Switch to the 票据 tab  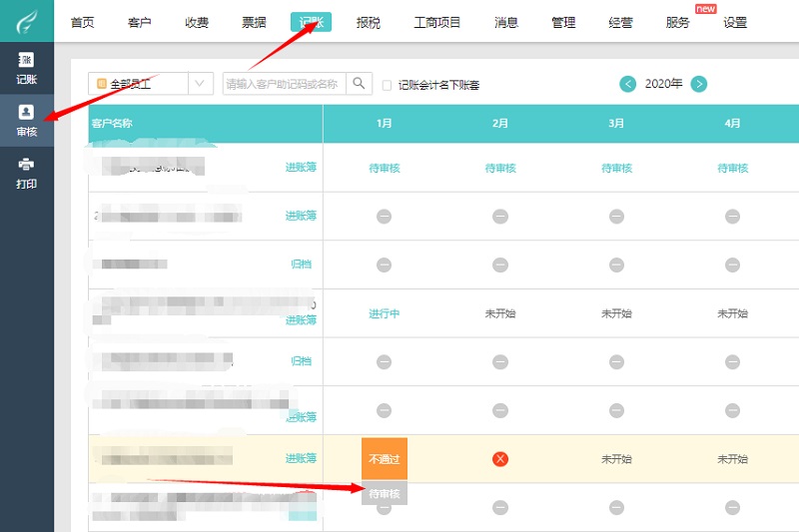pos(254,22)
